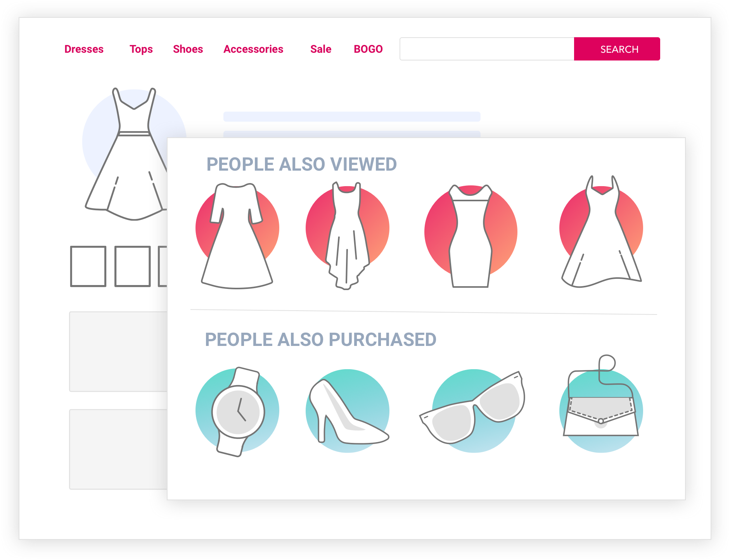The height and width of the screenshot is (560, 730).
Task: Go to the Tops category
Action: [141, 49]
